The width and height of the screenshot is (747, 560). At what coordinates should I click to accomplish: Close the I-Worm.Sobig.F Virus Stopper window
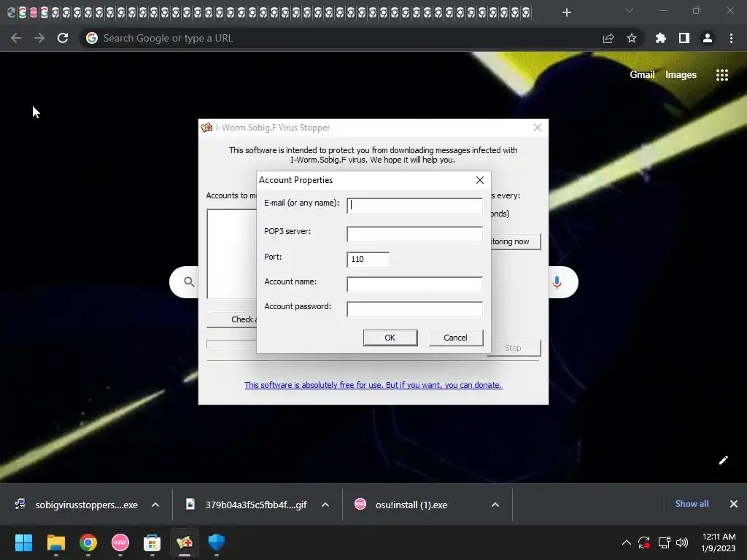click(x=538, y=128)
